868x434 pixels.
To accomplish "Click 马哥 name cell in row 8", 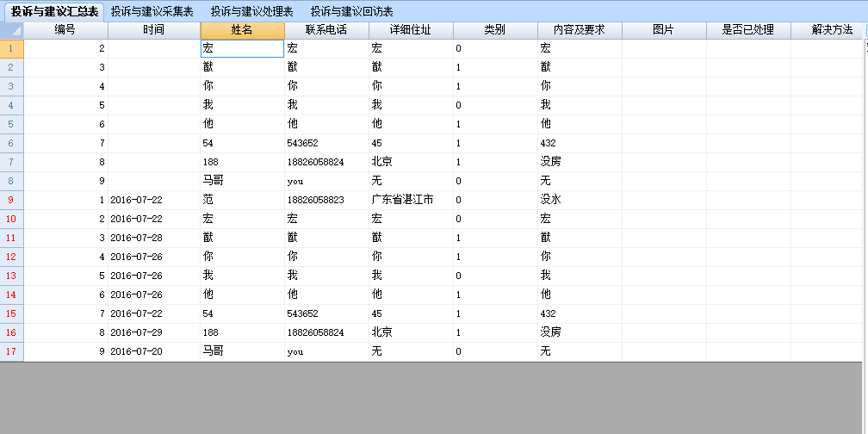I will tap(243, 181).
